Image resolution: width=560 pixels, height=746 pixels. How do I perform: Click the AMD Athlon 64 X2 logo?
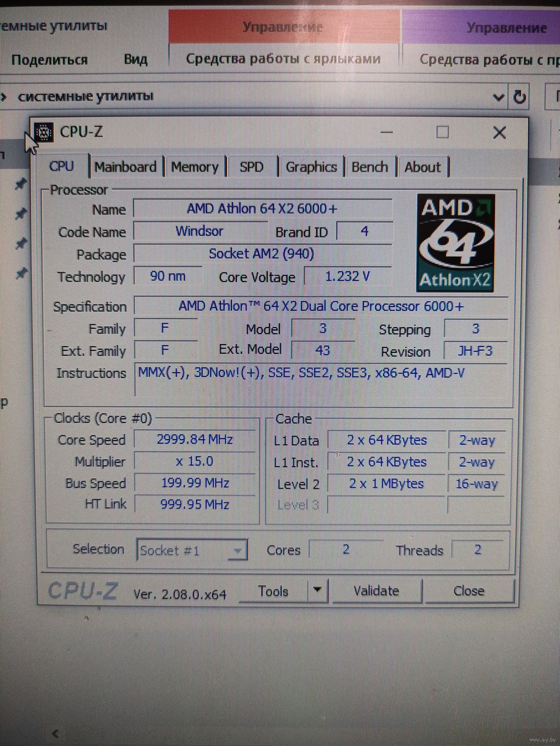click(x=455, y=243)
